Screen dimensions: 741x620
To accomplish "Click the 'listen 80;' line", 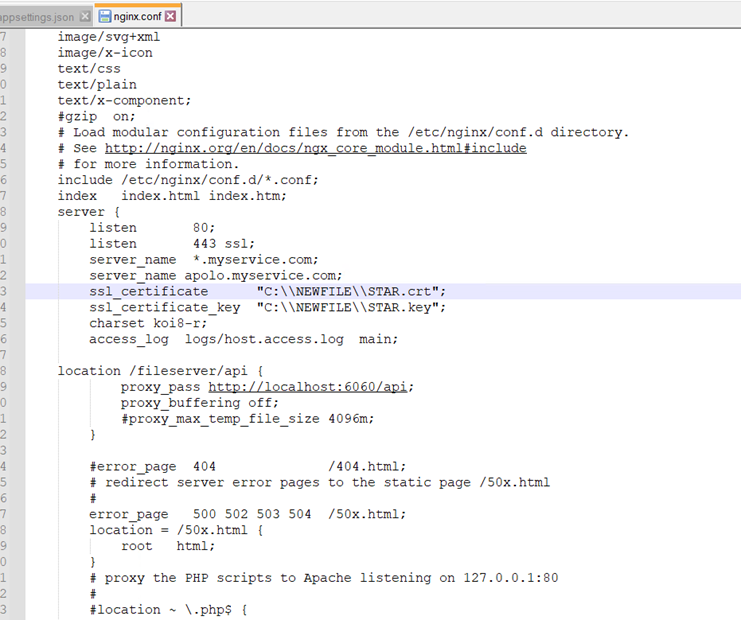I will pyautogui.click(x=152, y=227).
